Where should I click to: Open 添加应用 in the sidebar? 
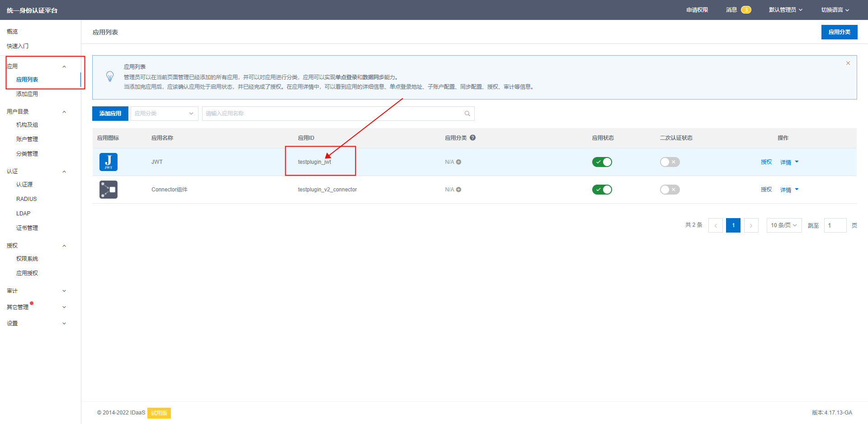tap(27, 94)
